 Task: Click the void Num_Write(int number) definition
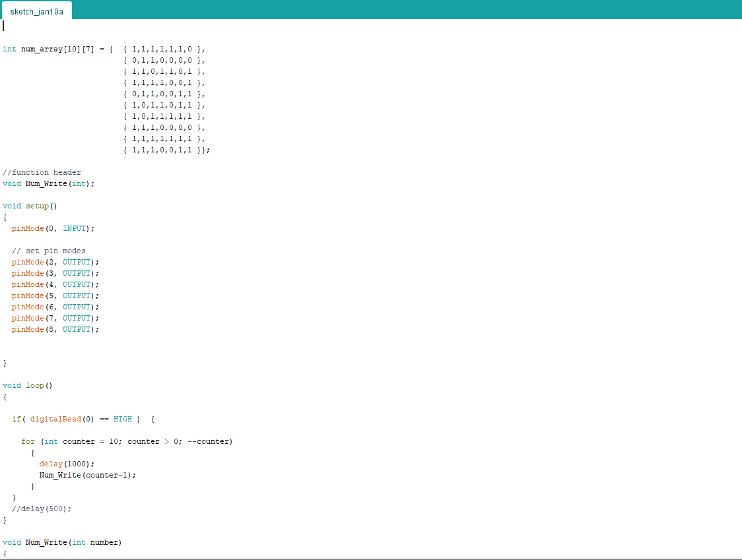point(62,542)
